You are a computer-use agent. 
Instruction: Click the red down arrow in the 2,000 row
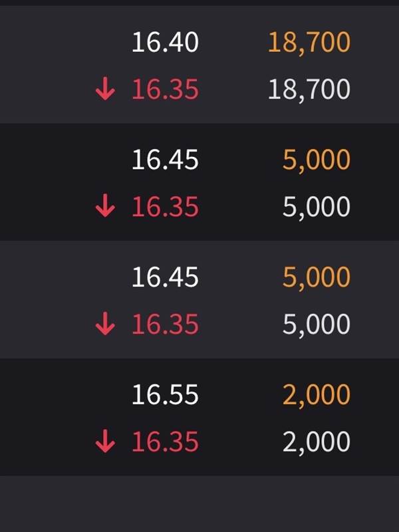105,441
